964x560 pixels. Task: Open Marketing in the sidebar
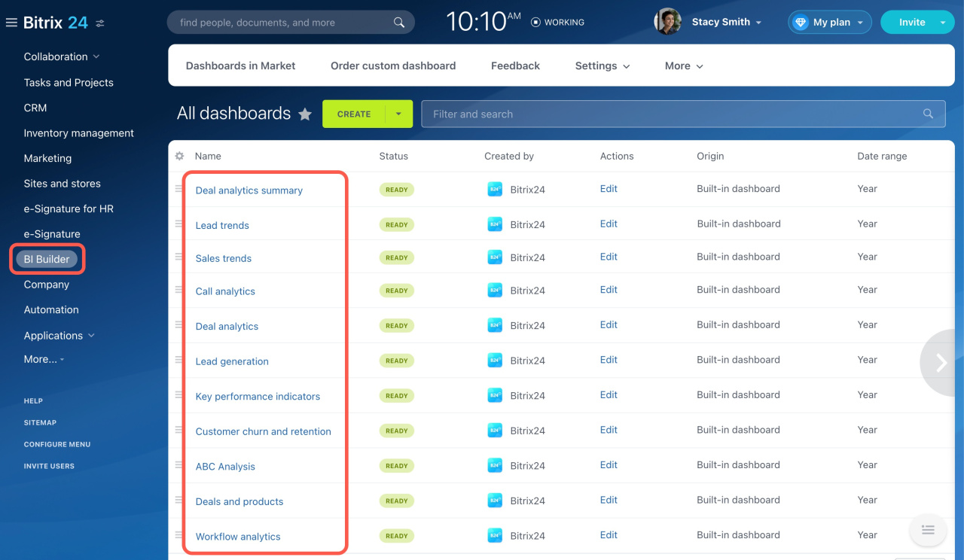(47, 158)
